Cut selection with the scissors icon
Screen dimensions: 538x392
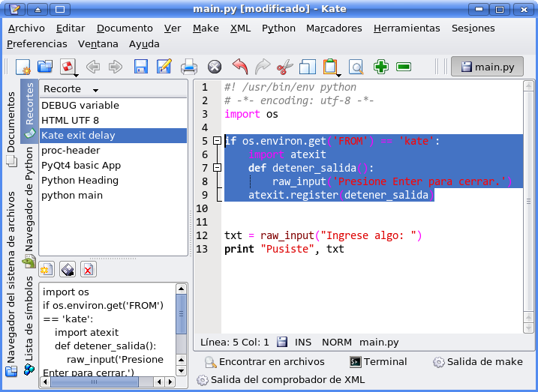[x=285, y=67]
